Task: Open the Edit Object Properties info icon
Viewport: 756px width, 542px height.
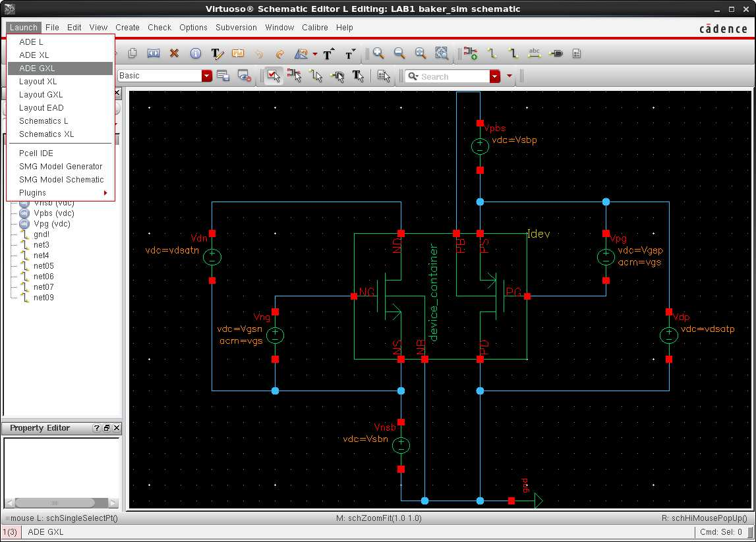Action: coord(195,53)
